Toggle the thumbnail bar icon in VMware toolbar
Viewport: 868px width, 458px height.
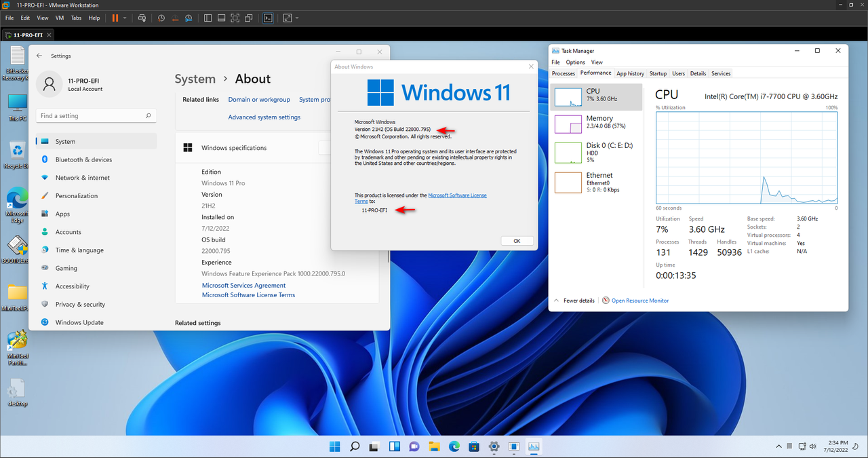pos(221,18)
